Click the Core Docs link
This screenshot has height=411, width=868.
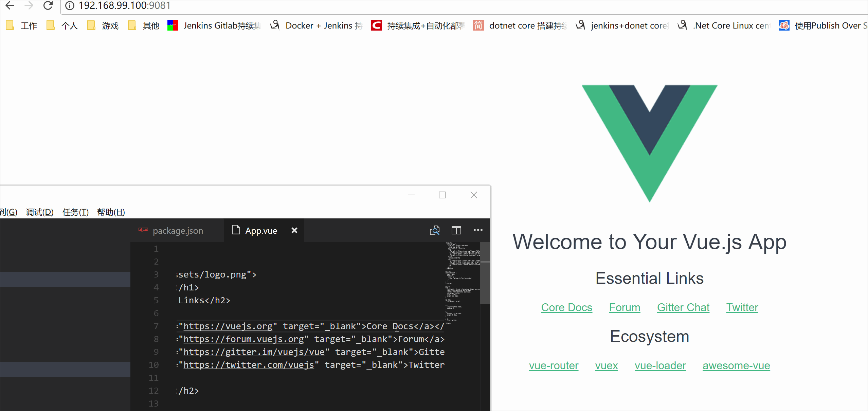click(566, 307)
